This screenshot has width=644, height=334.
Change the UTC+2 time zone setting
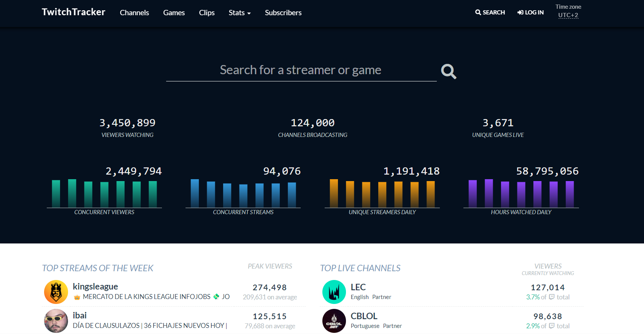(568, 15)
